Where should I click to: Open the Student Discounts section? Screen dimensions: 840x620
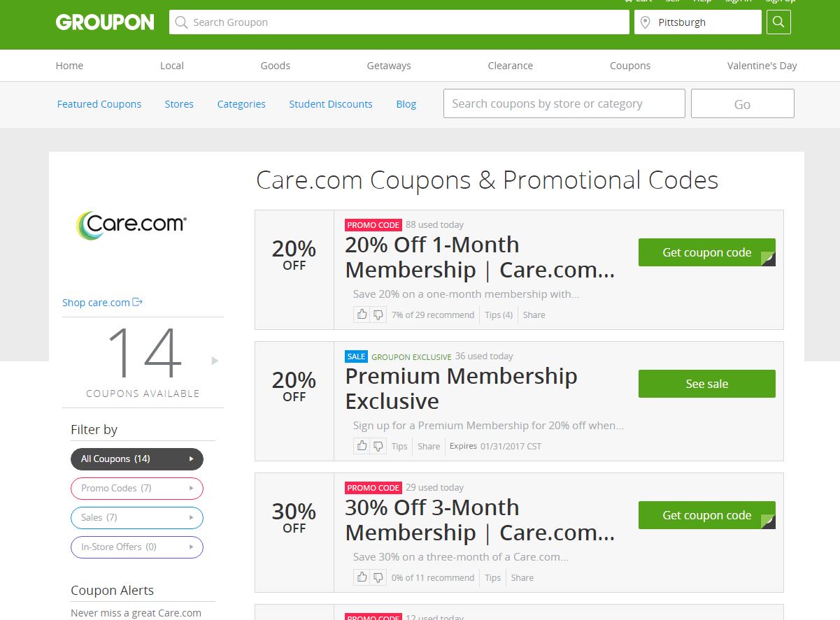(x=330, y=103)
